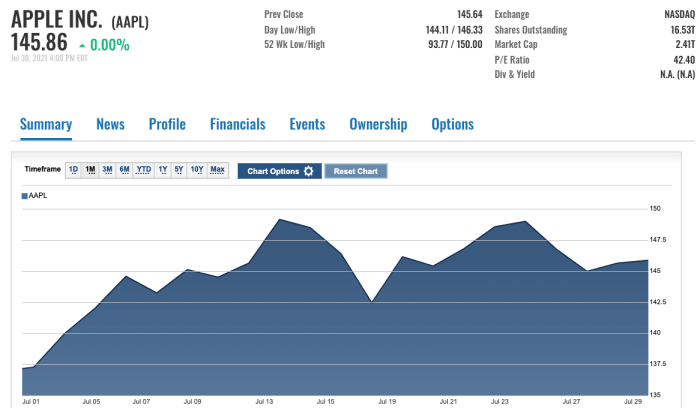This screenshot has height=408, width=700.
Task: Select the 10Y timeframe
Action: pyautogui.click(x=197, y=170)
